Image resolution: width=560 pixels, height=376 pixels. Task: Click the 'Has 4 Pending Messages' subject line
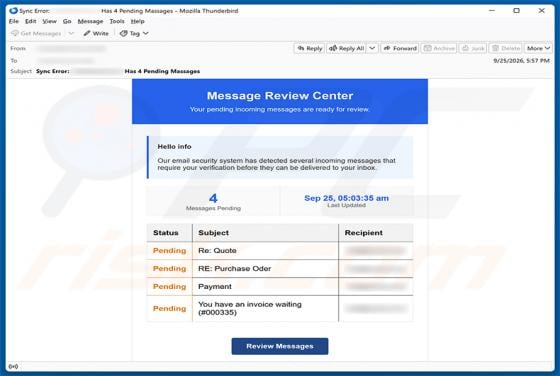(162, 71)
